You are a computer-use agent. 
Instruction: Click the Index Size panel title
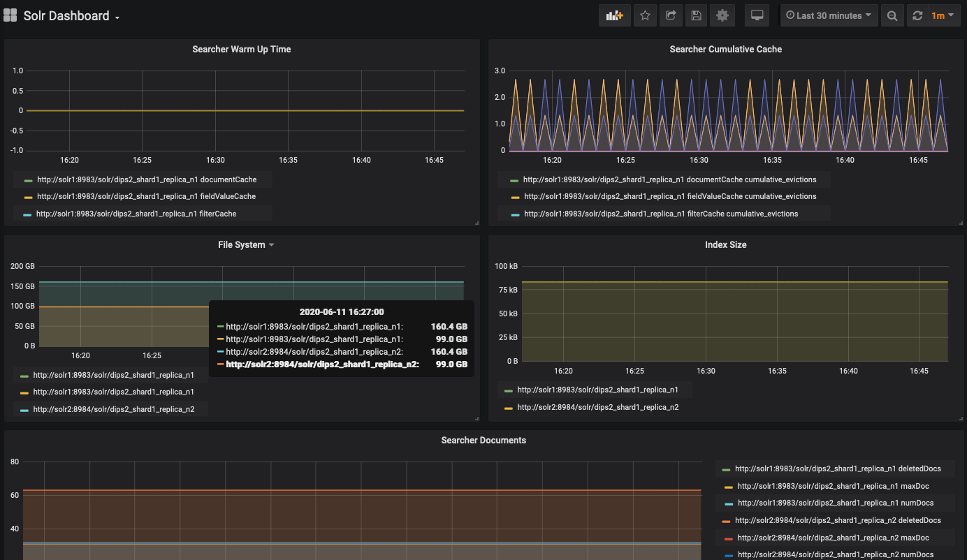[x=725, y=245]
